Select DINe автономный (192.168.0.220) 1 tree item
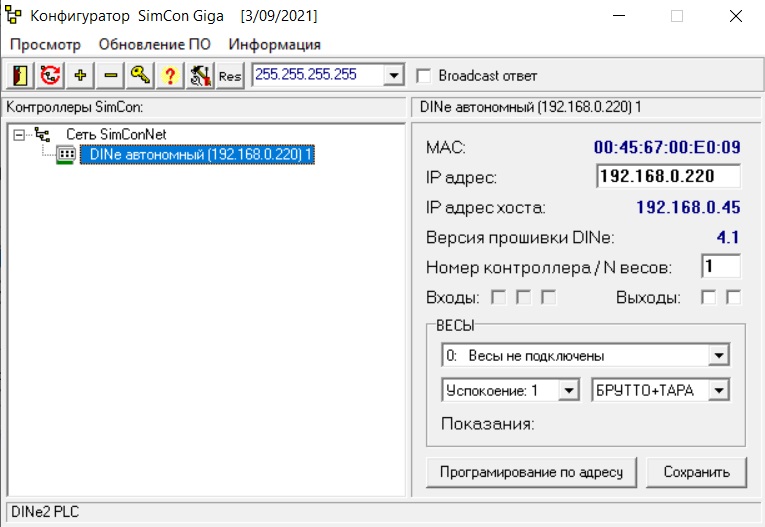Screen dimensions: 765x527 [x=198, y=155]
